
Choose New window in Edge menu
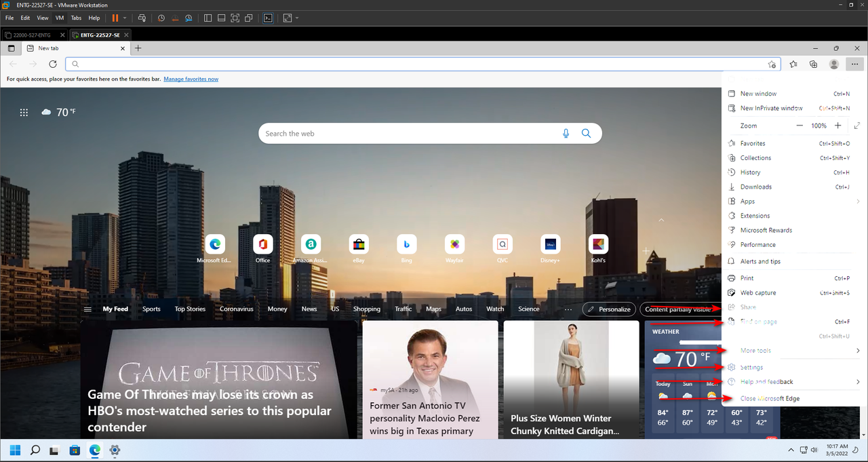(792, 94)
